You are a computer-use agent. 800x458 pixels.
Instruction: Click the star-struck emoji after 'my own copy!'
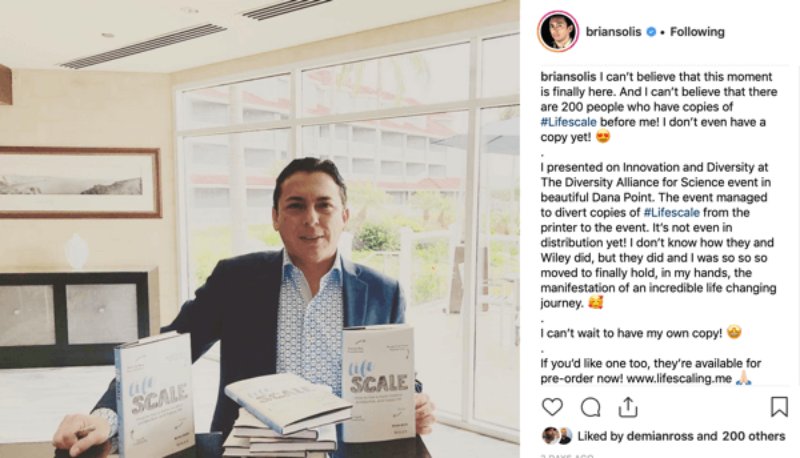(734, 333)
